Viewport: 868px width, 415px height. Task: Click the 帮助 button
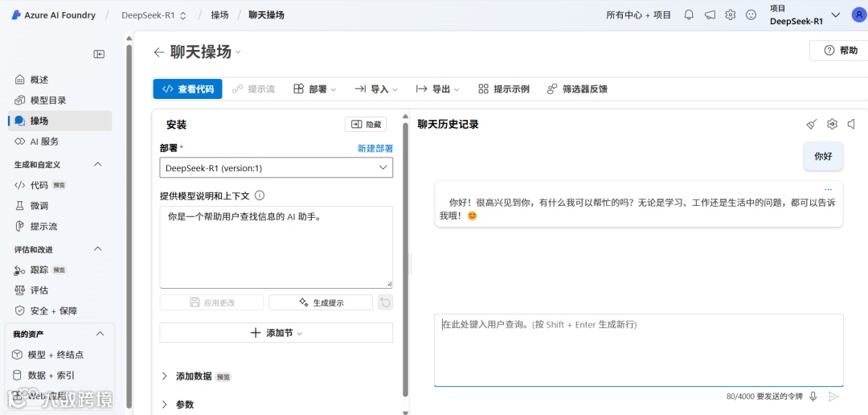(841, 51)
